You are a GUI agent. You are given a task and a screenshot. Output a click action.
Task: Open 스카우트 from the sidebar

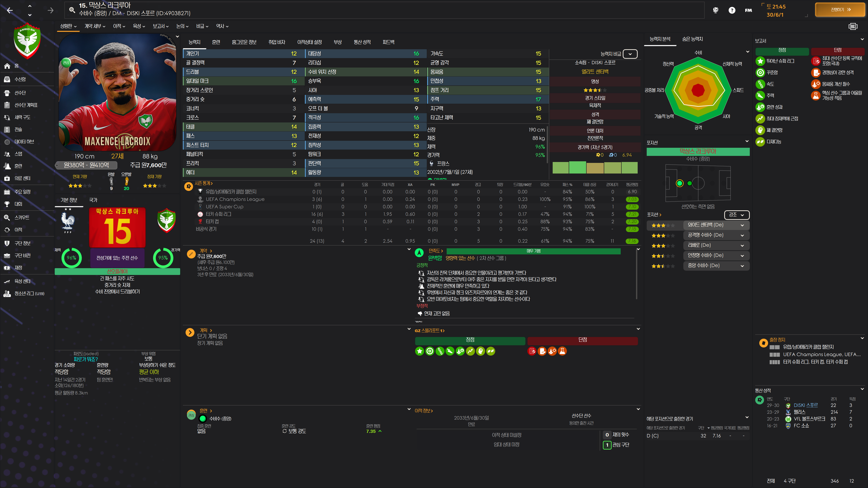point(21,218)
